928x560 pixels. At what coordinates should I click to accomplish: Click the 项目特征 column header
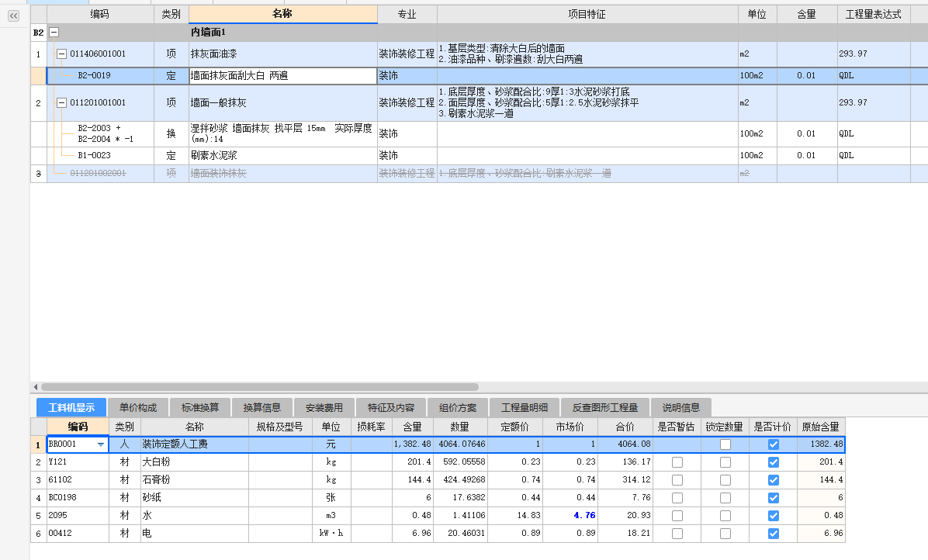pyautogui.click(x=587, y=14)
